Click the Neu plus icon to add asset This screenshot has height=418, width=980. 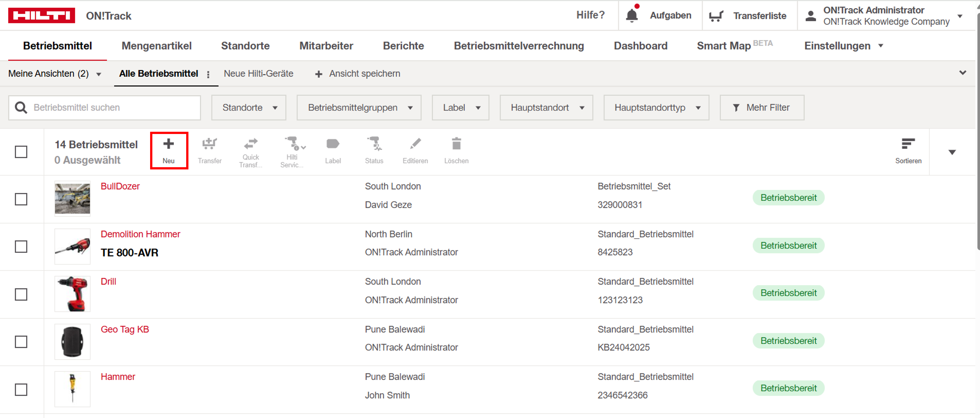[169, 144]
